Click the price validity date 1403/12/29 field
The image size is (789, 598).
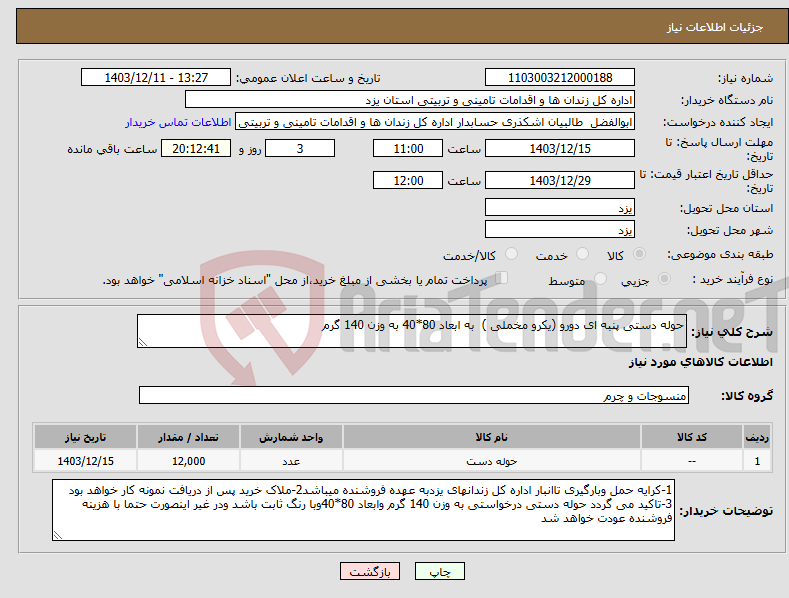[x=560, y=180]
